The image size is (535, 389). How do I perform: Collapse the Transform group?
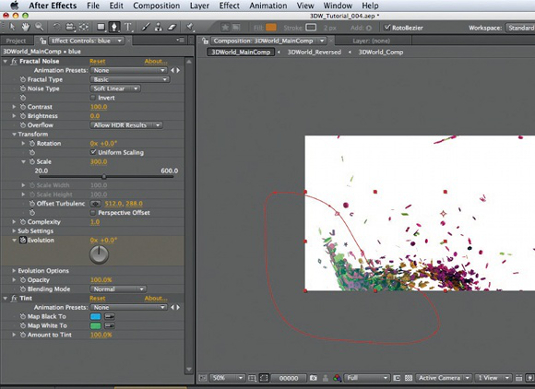[14, 134]
